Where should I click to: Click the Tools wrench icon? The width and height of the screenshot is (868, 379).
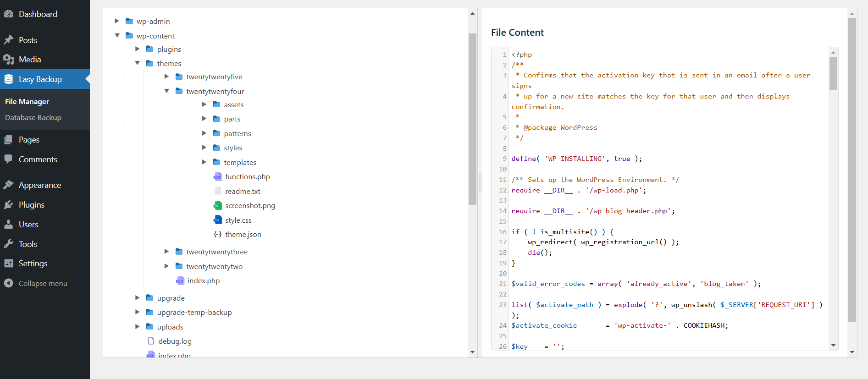coord(8,244)
